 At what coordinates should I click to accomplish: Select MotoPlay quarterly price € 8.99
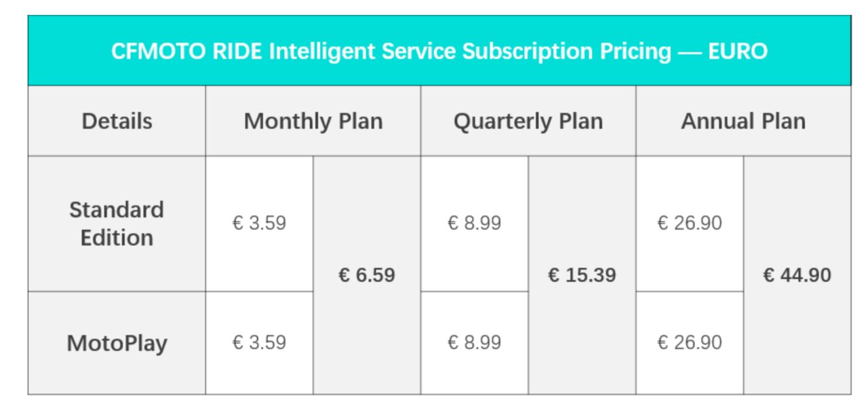coord(474,342)
